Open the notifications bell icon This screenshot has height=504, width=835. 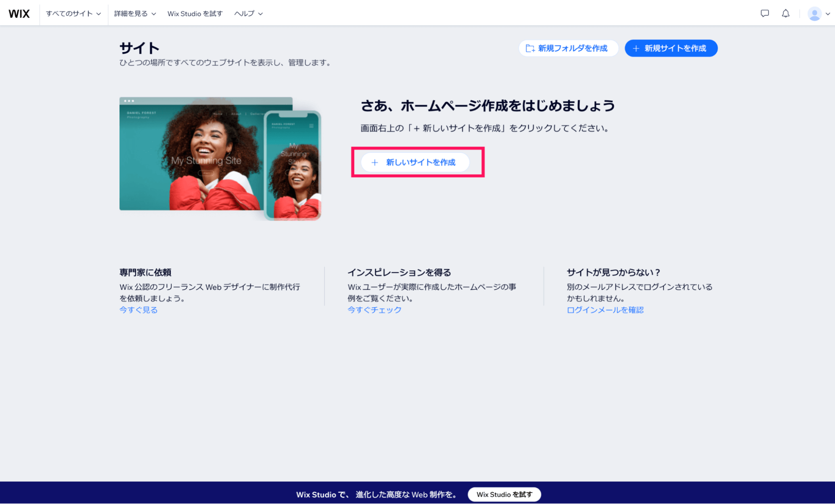tap(786, 13)
